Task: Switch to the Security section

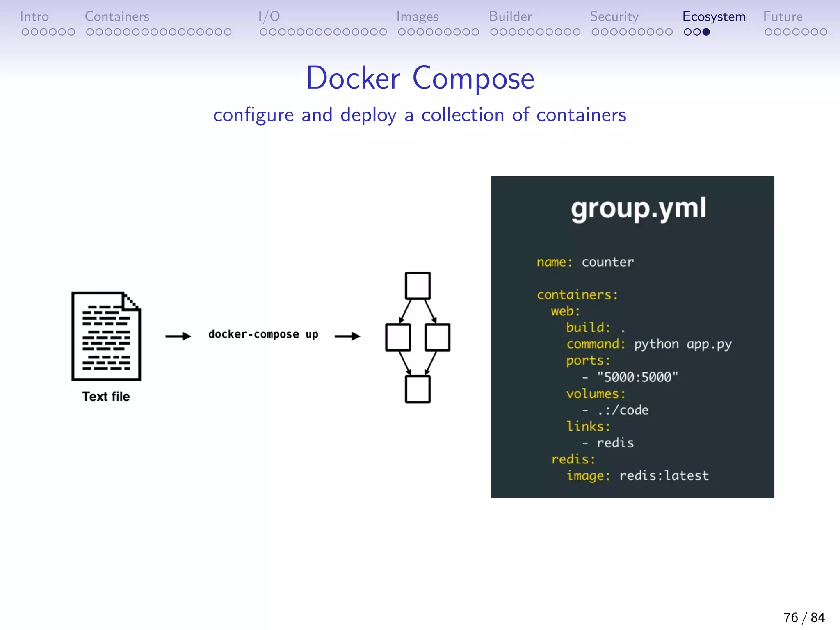Action: click(x=614, y=16)
